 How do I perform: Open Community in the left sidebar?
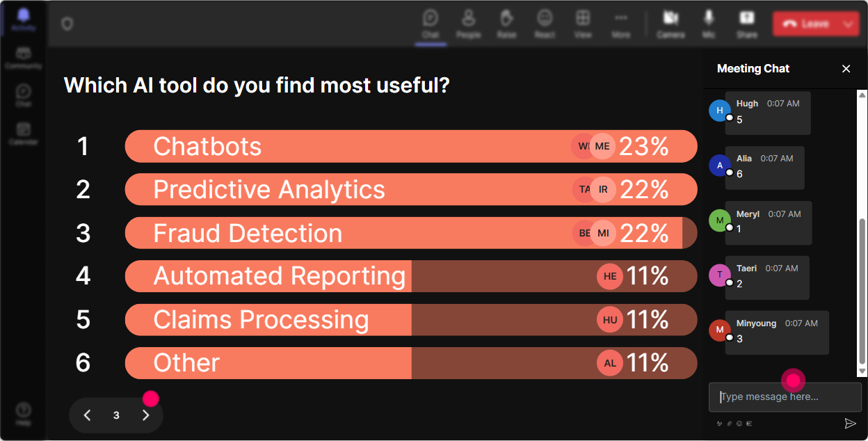tap(24, 58)
